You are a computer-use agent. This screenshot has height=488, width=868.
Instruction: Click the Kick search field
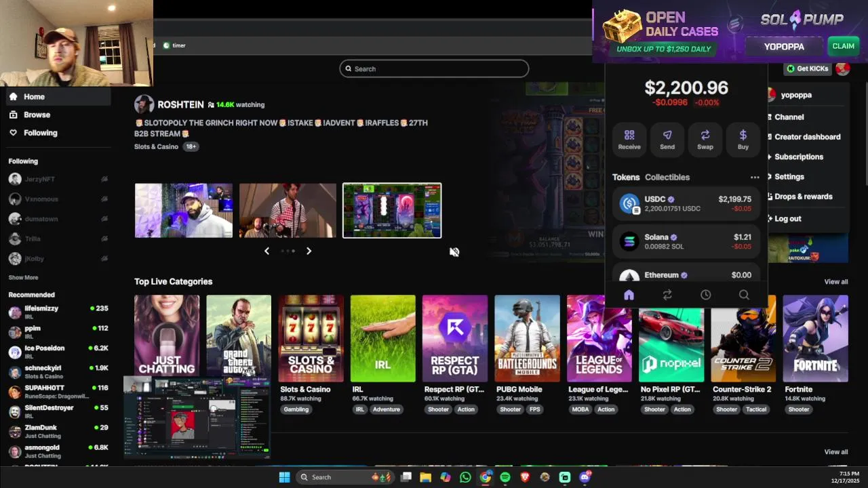point(434,68)
